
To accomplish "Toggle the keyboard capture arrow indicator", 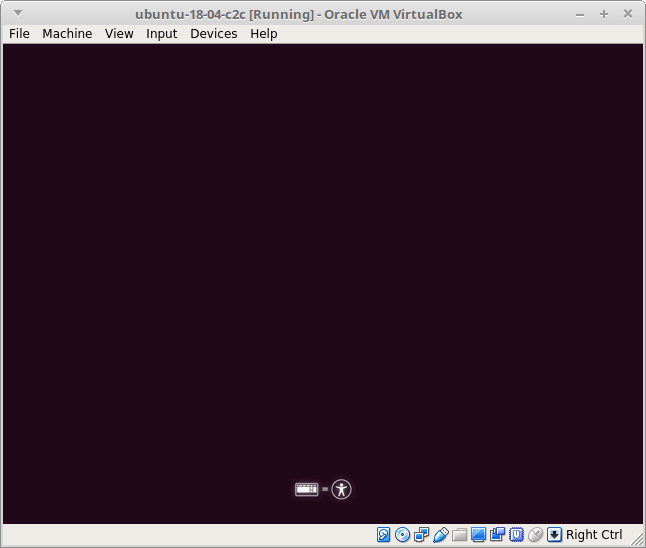I will click(x=554, y=535).
